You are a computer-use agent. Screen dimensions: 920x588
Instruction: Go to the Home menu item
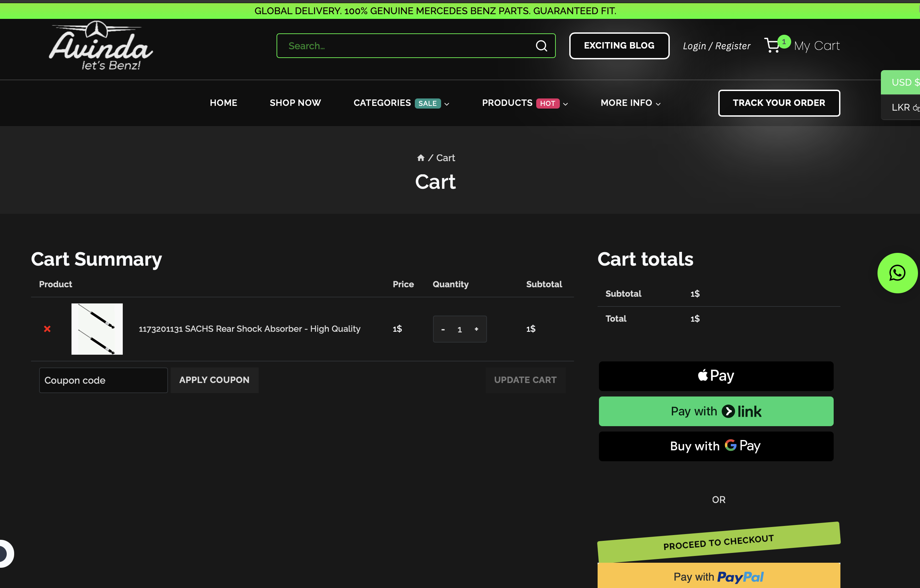[224, 103]
